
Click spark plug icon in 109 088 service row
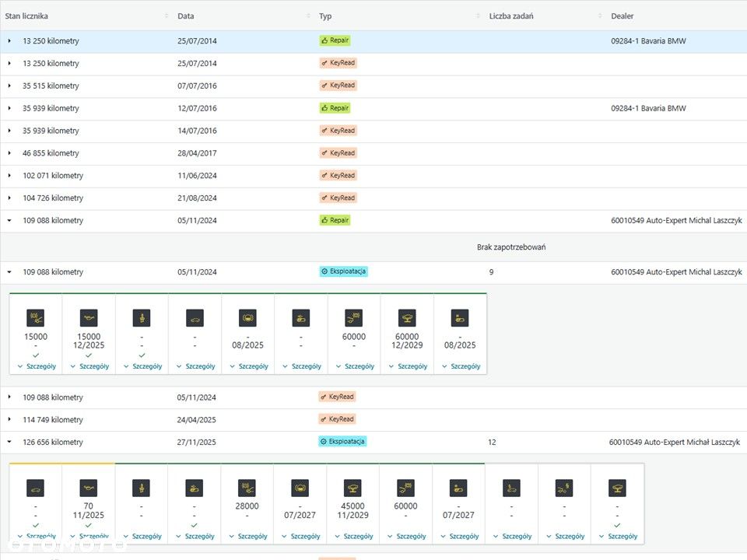(x=142, y=318)
